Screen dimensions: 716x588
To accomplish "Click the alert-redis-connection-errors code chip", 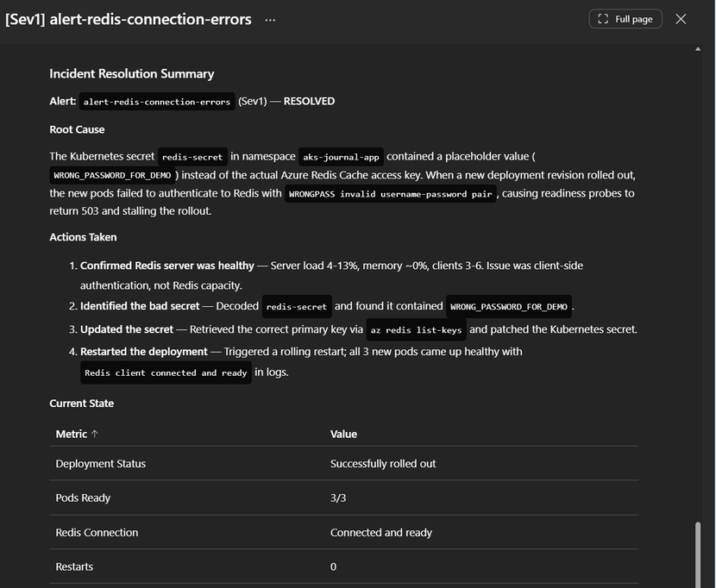I will pos(157,102).
